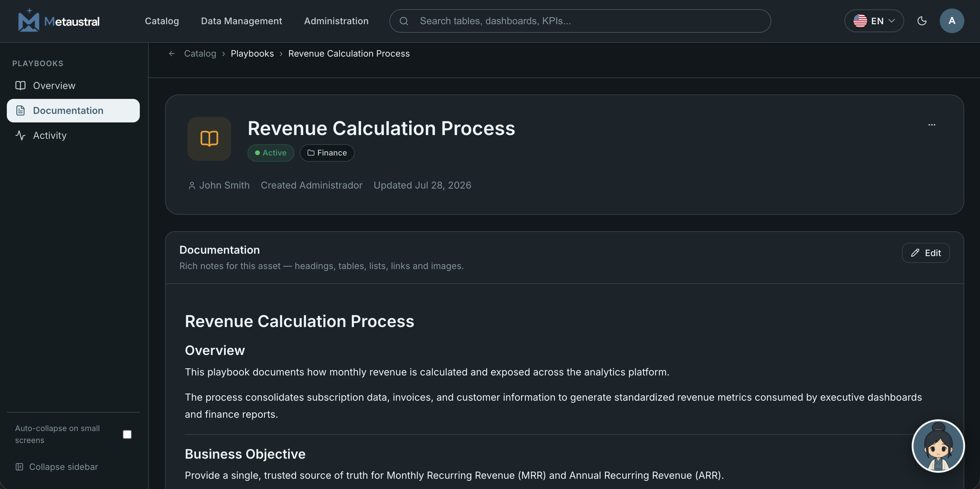Viewport: 980px width, 489px height.
Task: Click the Finance folder tag
Action: point(327,153)
